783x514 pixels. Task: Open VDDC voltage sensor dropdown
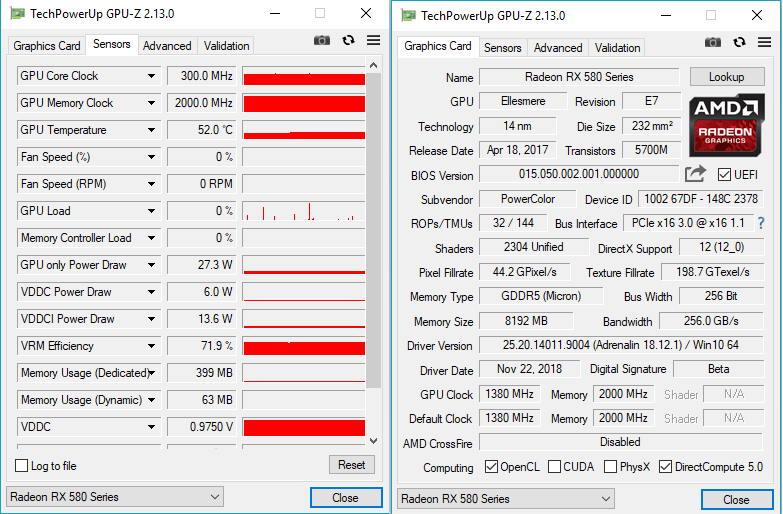[x=151, y=427]
